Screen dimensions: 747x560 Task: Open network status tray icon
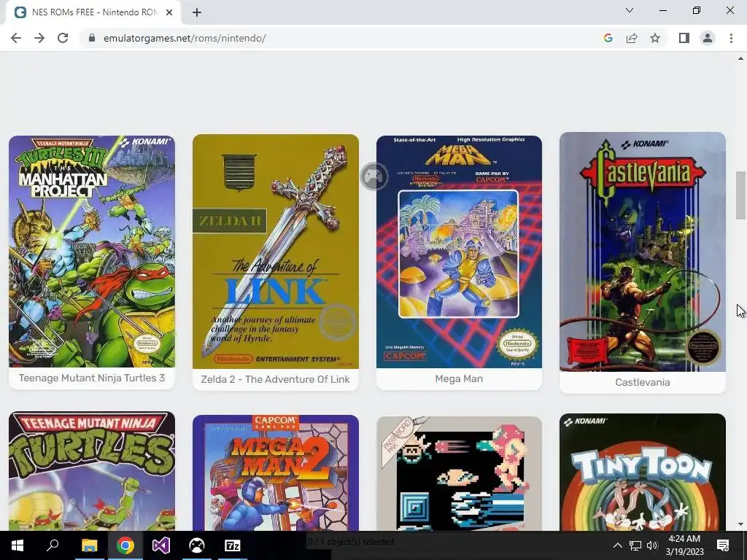pos(635,545)
